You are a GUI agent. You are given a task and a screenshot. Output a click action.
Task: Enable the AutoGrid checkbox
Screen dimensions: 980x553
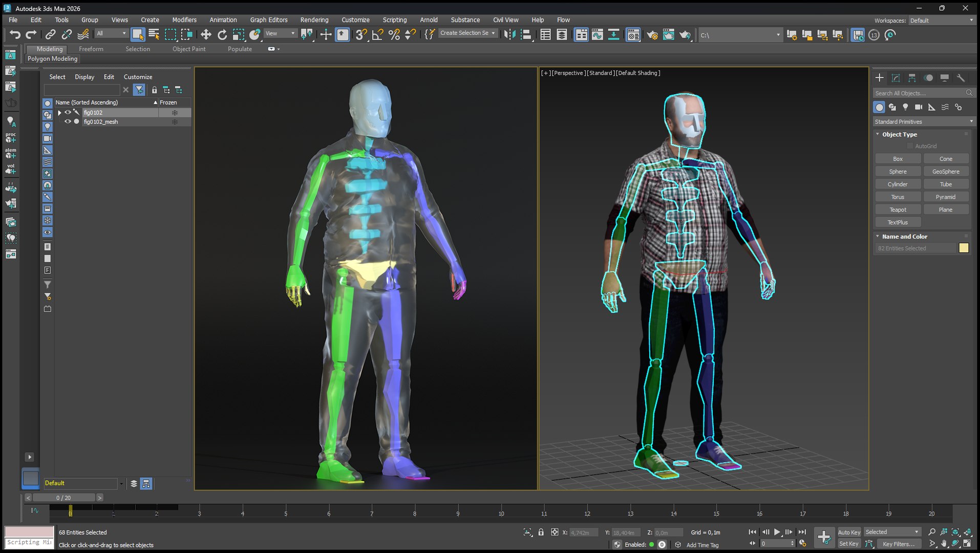tap(910, 146)
